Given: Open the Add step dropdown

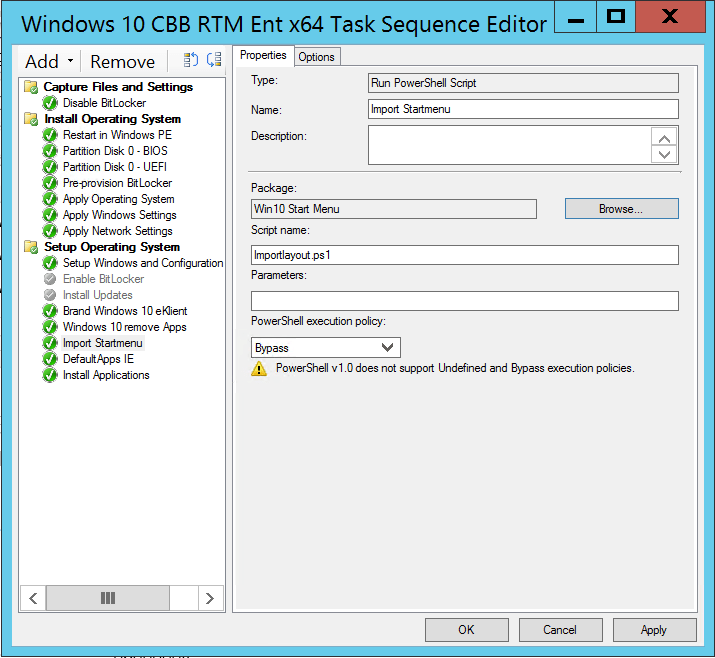Looking at the screenshot, I should pyautogui.click(x=49, y=61).
